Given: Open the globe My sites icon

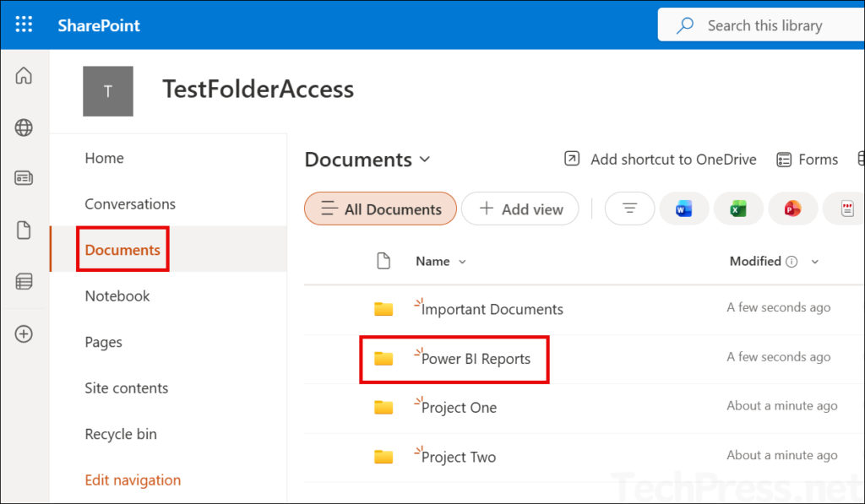Looking at the screenshot, I should pyautogui.click(x=24, y=127).
